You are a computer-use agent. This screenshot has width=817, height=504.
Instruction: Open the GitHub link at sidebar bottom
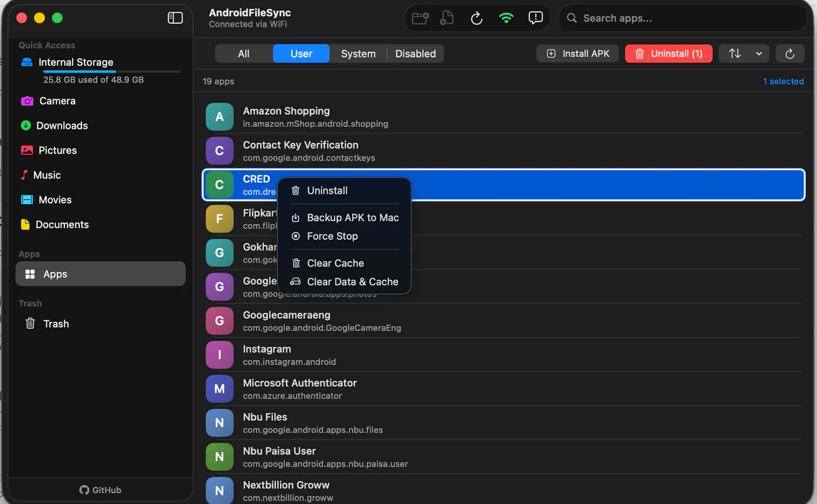point(101,490)
